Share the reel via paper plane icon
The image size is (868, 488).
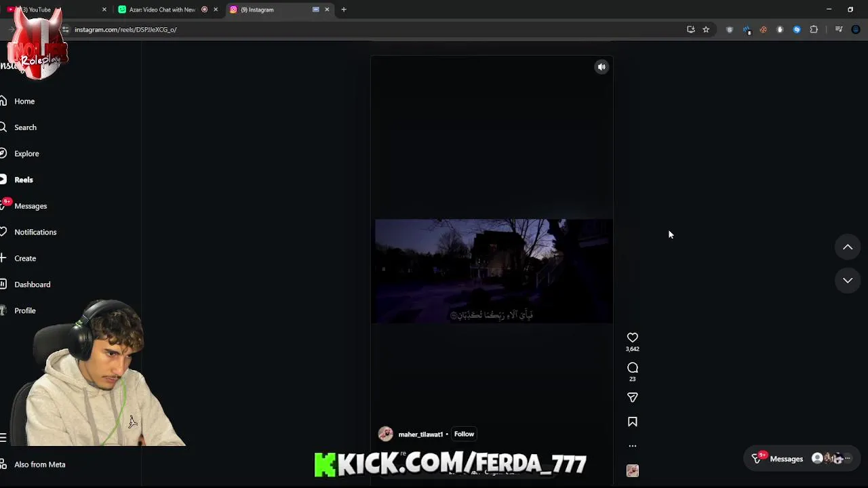click(x=632, y=398)
